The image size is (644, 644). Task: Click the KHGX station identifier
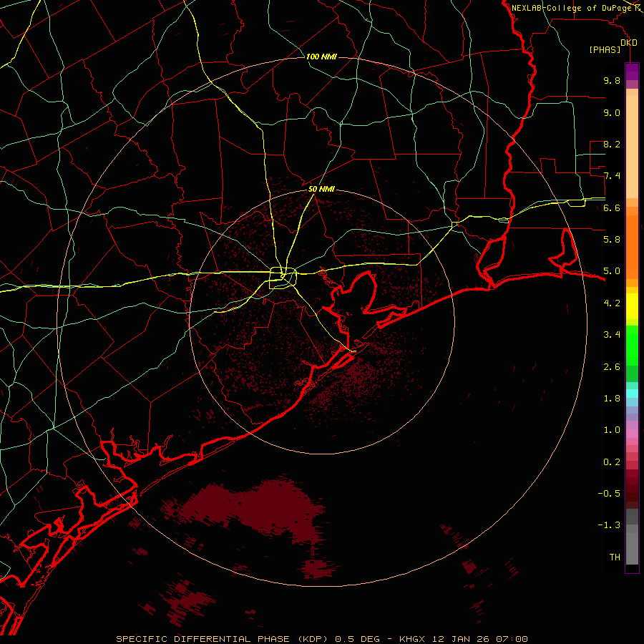412,639
